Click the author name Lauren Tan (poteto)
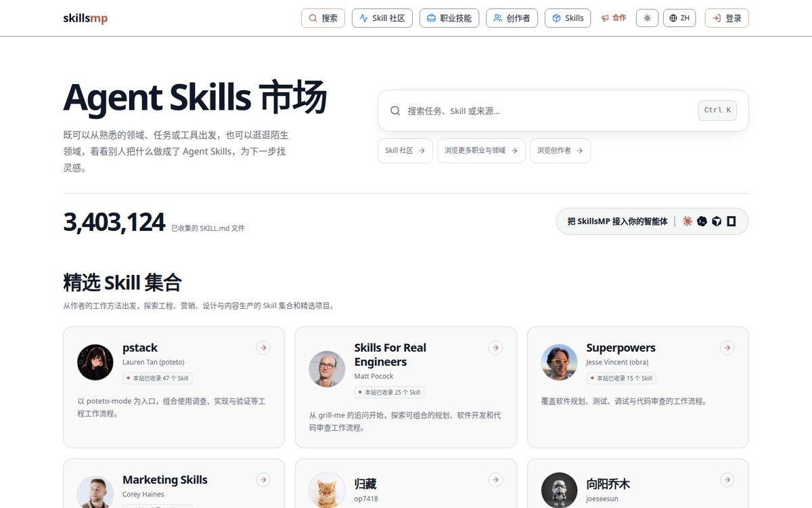This screenshot has height=508, width=812. 154,362
